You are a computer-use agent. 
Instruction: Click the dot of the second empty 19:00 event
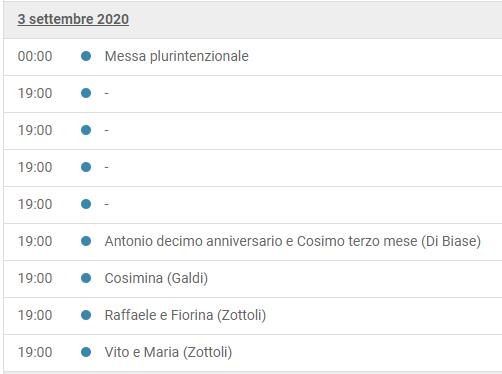click(x=86, y=130)
